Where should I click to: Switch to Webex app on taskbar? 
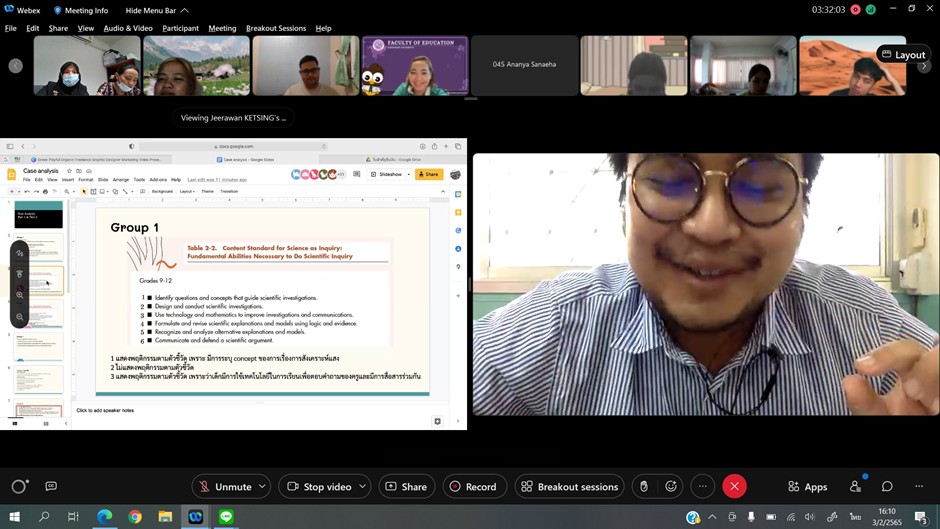click(195, 516)
